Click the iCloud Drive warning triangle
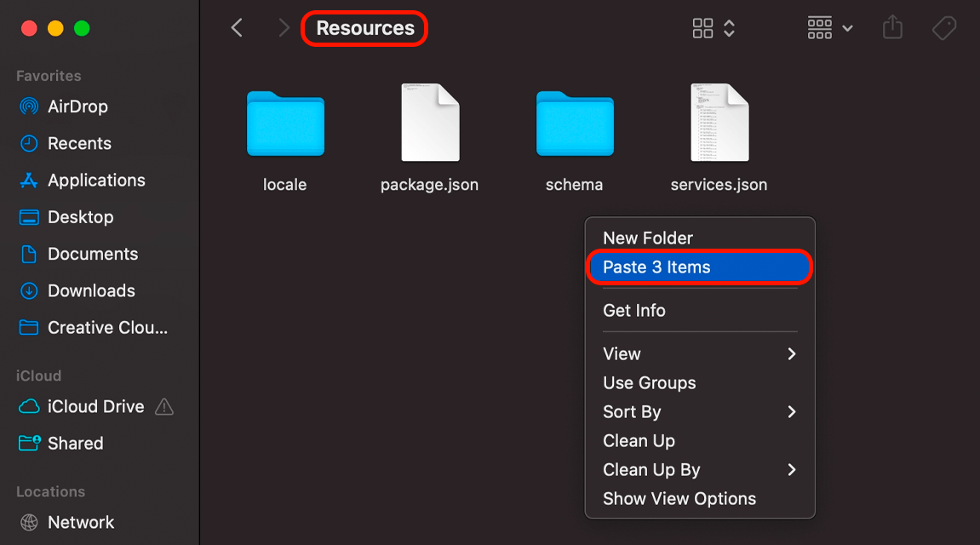The height and width of the screenshot is (545, 980). 164,407
